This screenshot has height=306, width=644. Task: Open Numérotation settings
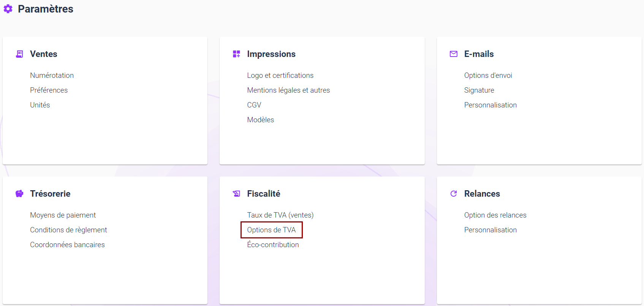coord(52,75)
